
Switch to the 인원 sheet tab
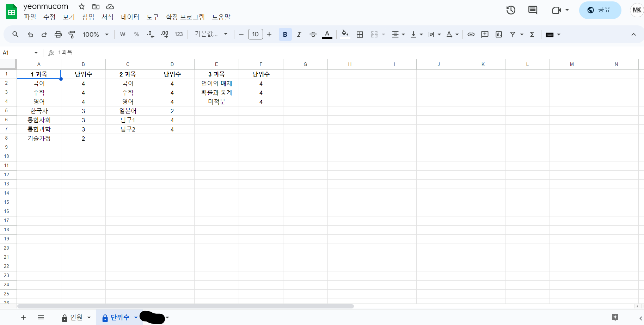pos(76,317)
